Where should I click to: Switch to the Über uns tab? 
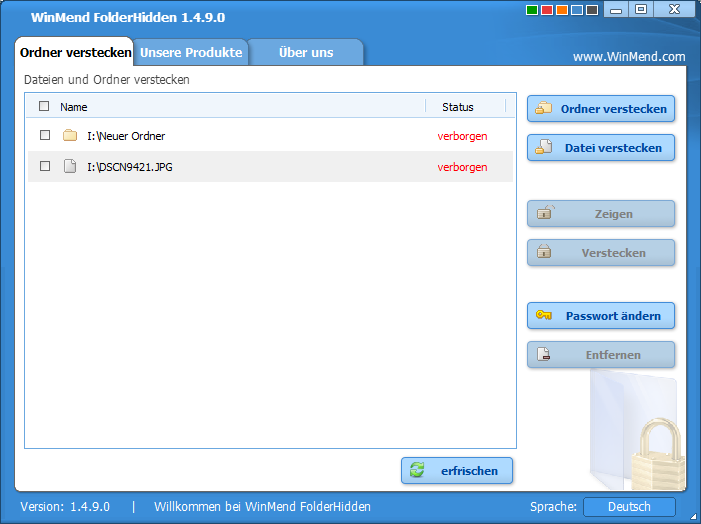(306, 52)
